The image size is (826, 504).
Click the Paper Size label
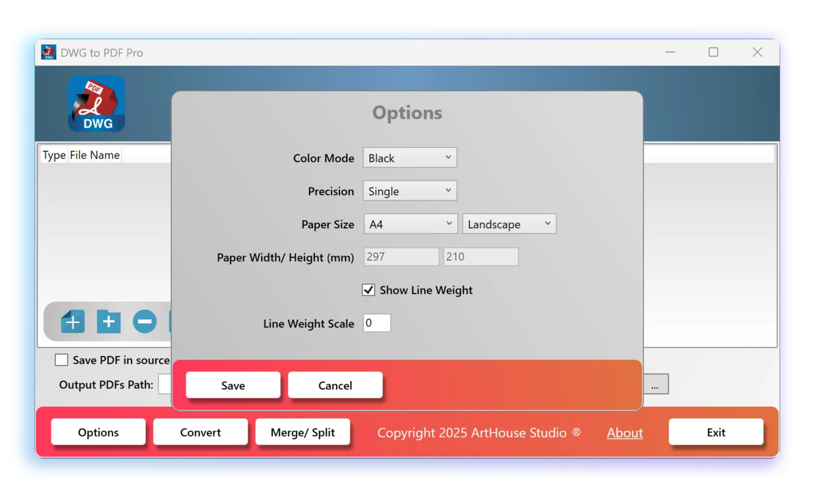pos(327,224)
